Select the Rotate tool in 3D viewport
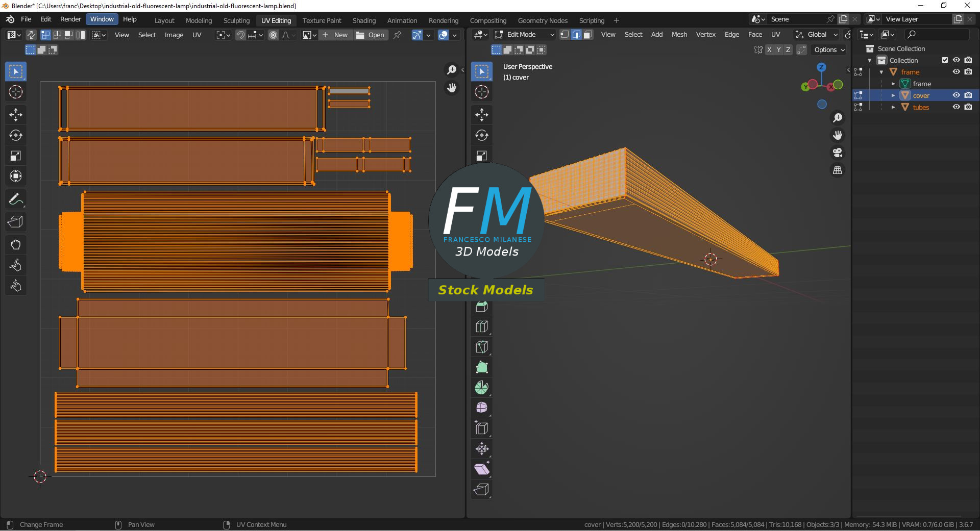 tap(482, 135)
